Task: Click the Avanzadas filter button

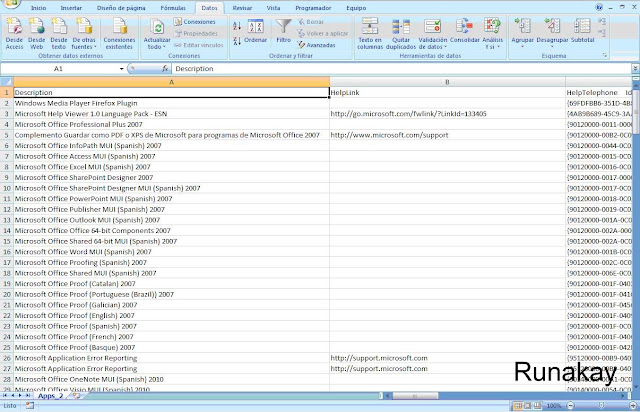Action: click(317, 45)
